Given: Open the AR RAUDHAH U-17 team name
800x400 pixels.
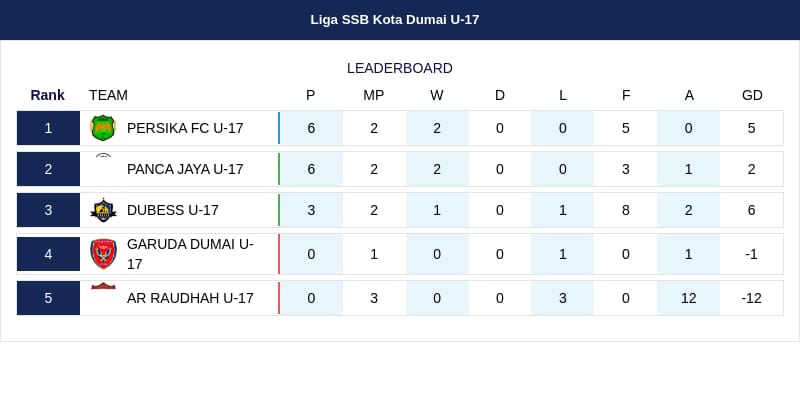Looking at the screenshot, I should [190, 298].
